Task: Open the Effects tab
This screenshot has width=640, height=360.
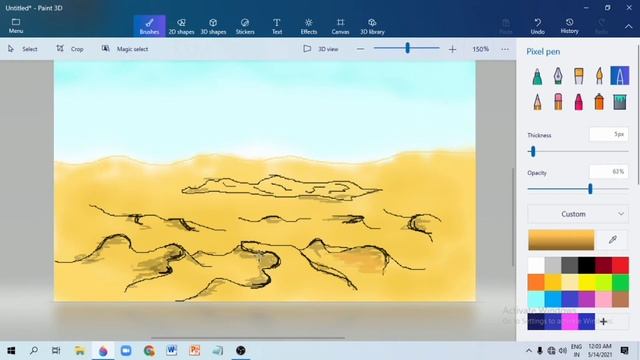Action: 309,26
